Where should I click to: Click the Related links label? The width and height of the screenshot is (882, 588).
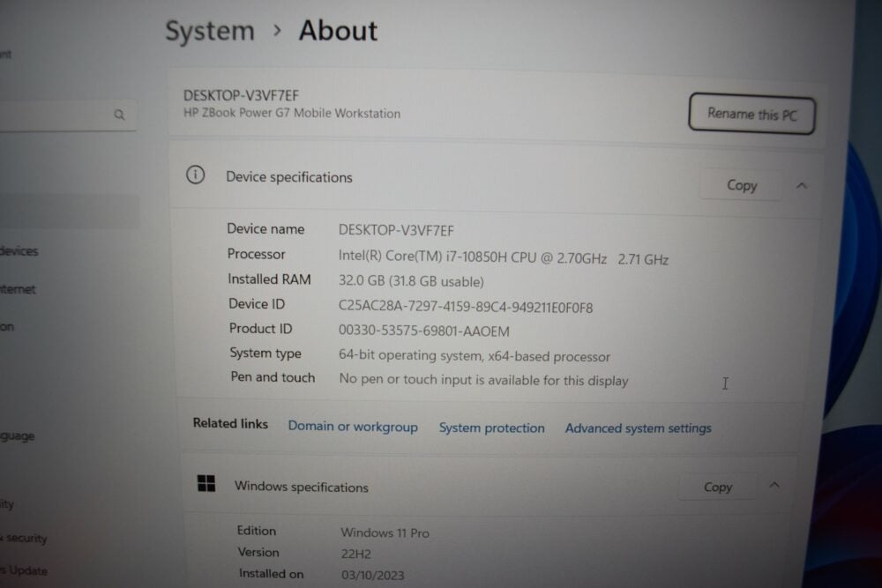click(230, 423)
